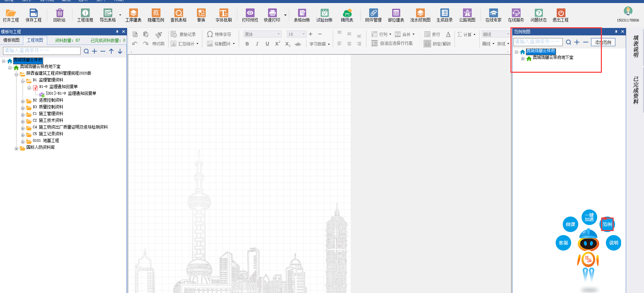Switch to the 模板视图 tab
This screenshot has height=293, width=644.
point(11,40)
